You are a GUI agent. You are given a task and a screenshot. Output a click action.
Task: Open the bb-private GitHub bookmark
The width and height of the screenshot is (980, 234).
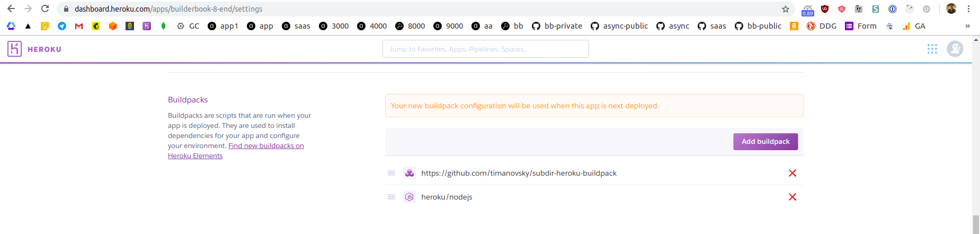click(x=557, y=26)
